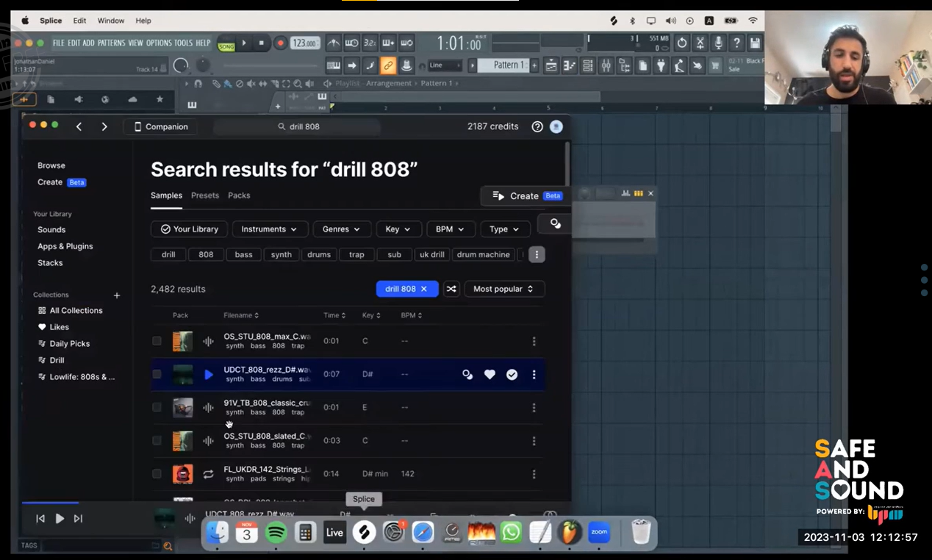Click the Companion button

point(160,126)
